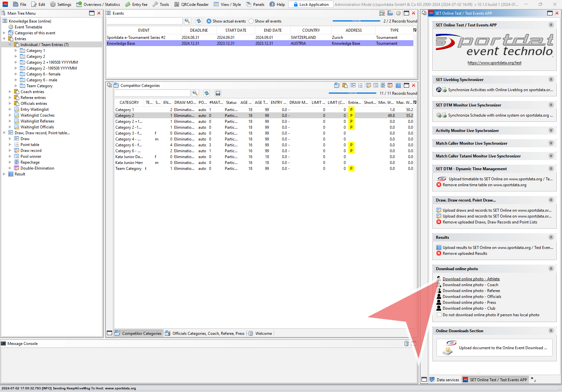This screenshot has height=392, width=562.
Task: Collapse the Download online photo section
Action: coord(551,269)
